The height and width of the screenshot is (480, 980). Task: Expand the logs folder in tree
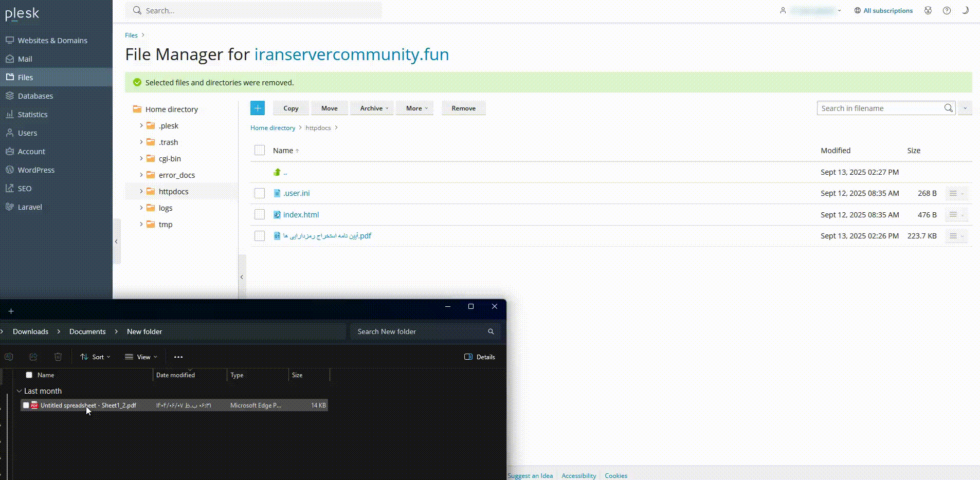click(x=141, y=208)
